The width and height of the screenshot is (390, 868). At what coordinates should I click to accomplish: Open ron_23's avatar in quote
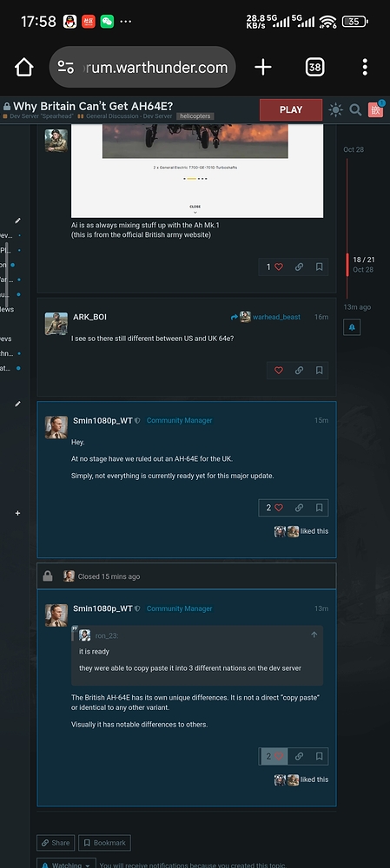85,635
